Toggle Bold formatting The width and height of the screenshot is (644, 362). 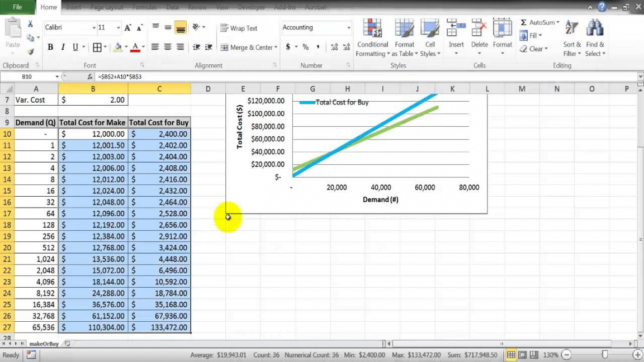[50, 47]
